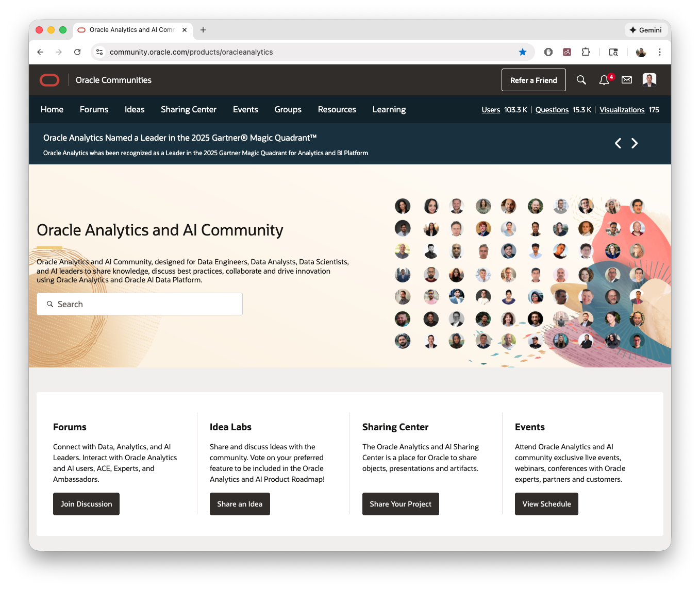Image resolution: width=700 pixels, height=589 pixels.
Task: Click your profile avatar picture
Action: pos(649,80)
